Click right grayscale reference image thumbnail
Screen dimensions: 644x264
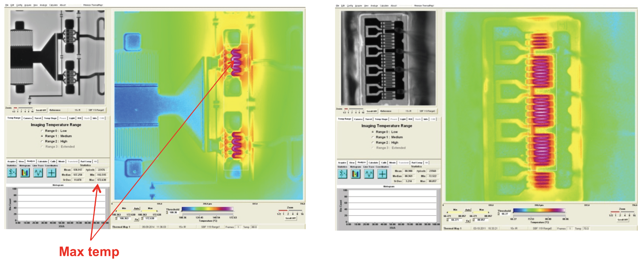388,58
